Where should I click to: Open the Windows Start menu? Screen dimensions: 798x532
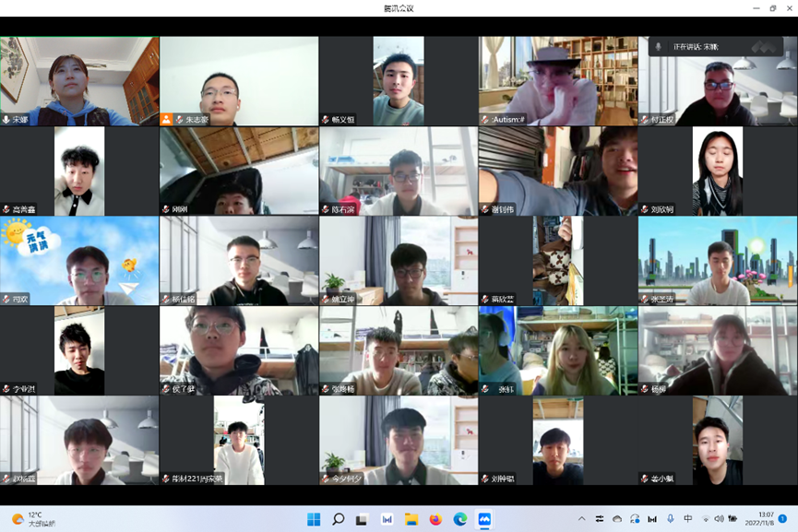point(314,519)
